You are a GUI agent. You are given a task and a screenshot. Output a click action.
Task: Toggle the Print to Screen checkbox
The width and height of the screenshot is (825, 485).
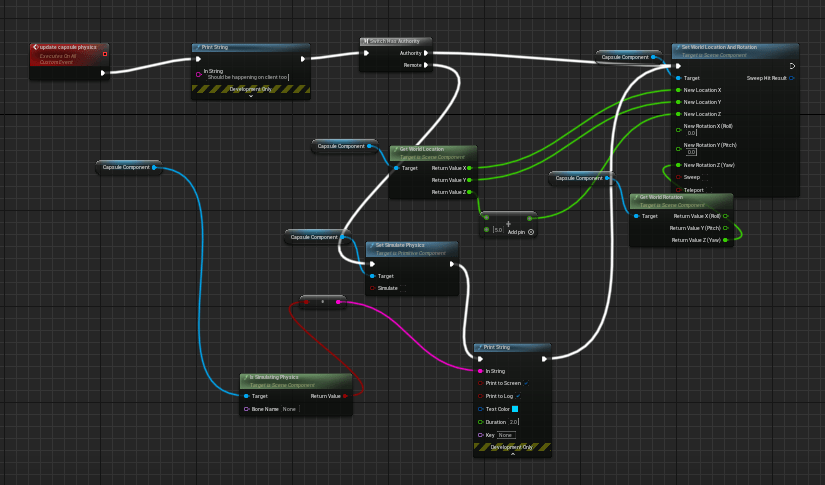[x=527, y=383]
